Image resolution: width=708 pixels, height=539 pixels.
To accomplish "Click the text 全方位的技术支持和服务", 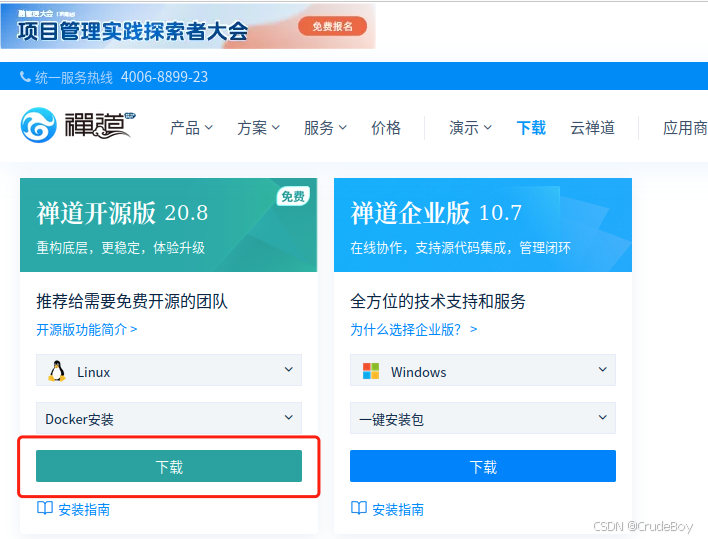I will click(x=438, y=301).
